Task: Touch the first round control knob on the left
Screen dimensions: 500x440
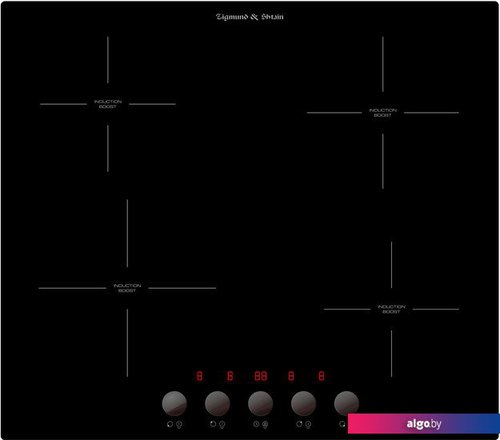Action: pyautogui.click(x=174, y=404)
